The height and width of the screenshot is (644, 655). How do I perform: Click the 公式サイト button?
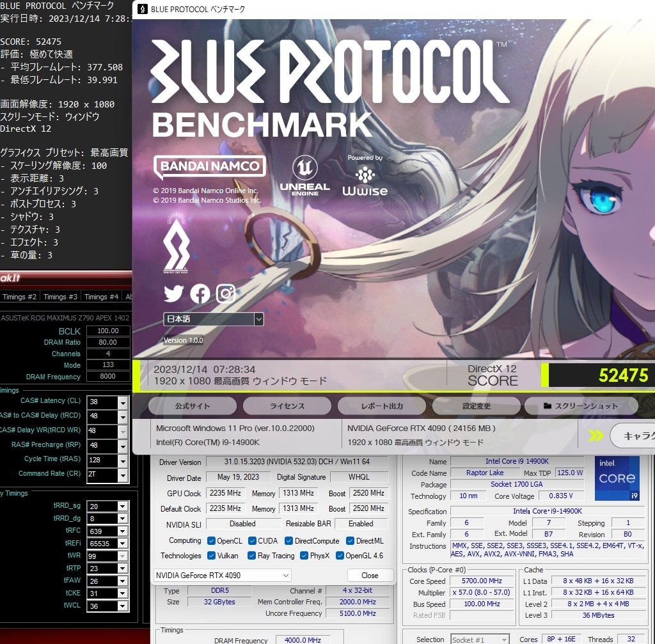point(192,406)
